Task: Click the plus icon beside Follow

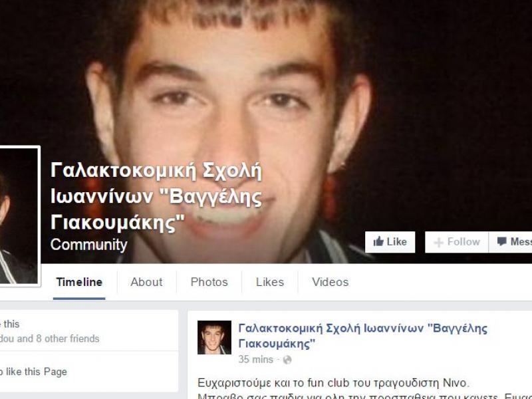Action: tap(438, 242)
